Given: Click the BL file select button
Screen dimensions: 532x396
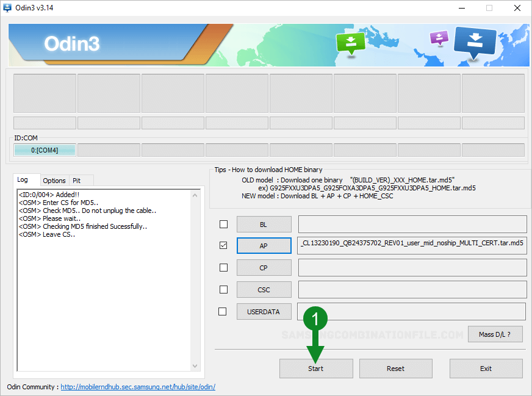Looking at the screenshot, I should click(x=264, y=225).
